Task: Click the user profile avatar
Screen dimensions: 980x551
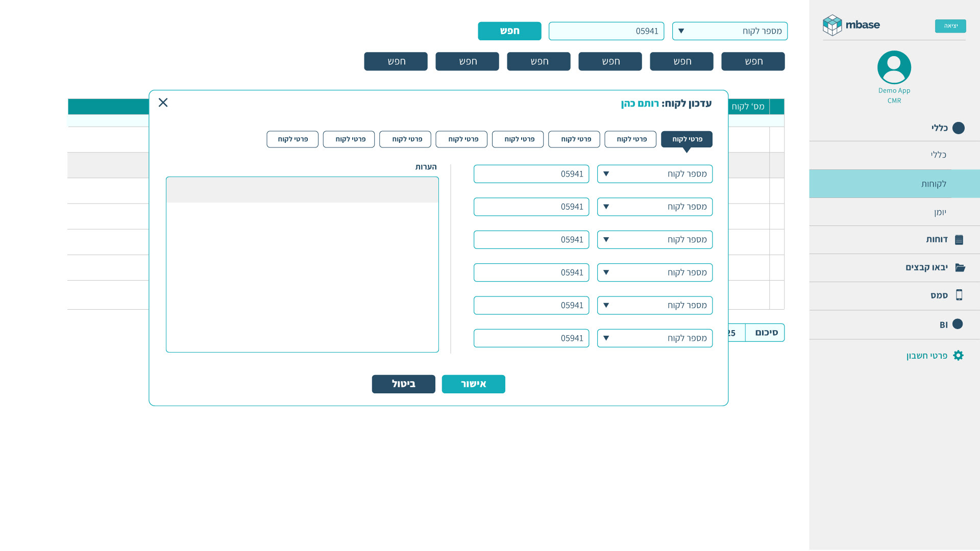Action: click(x=894, y=67)
